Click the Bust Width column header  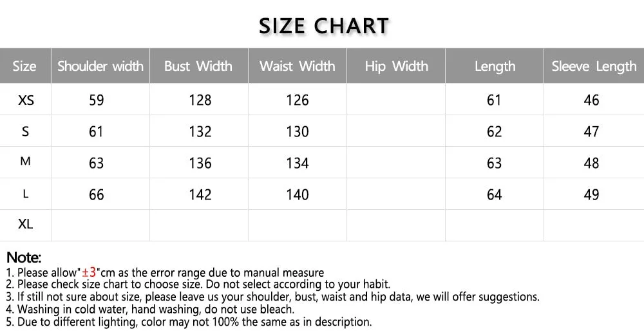point(198,66)
